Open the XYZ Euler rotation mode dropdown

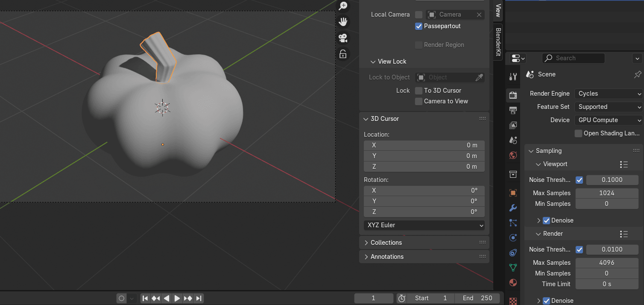(424, 225)
